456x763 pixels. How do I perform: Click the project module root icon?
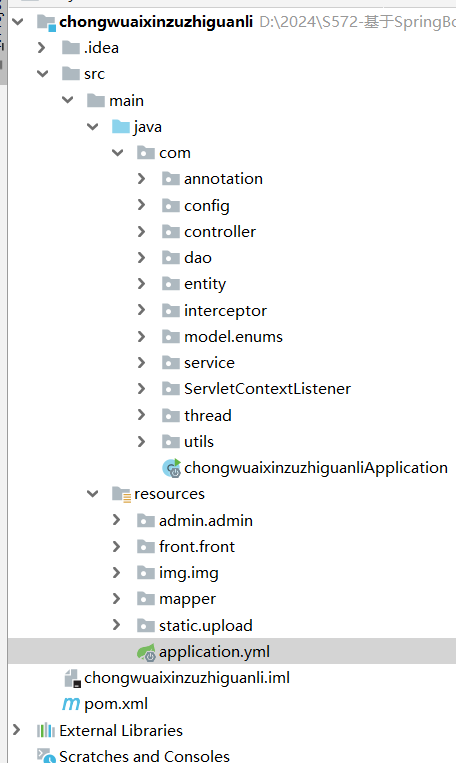coord(46,22)
